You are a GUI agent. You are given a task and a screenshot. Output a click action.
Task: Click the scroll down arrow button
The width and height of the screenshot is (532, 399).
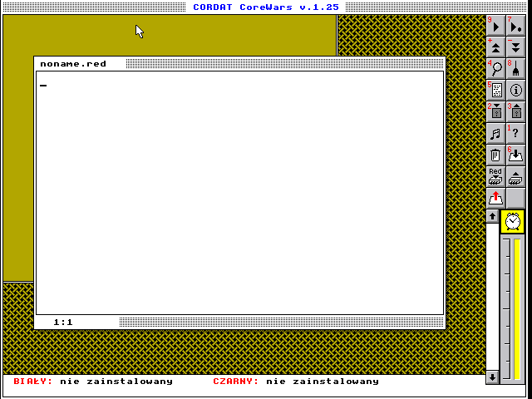(492, 377)
